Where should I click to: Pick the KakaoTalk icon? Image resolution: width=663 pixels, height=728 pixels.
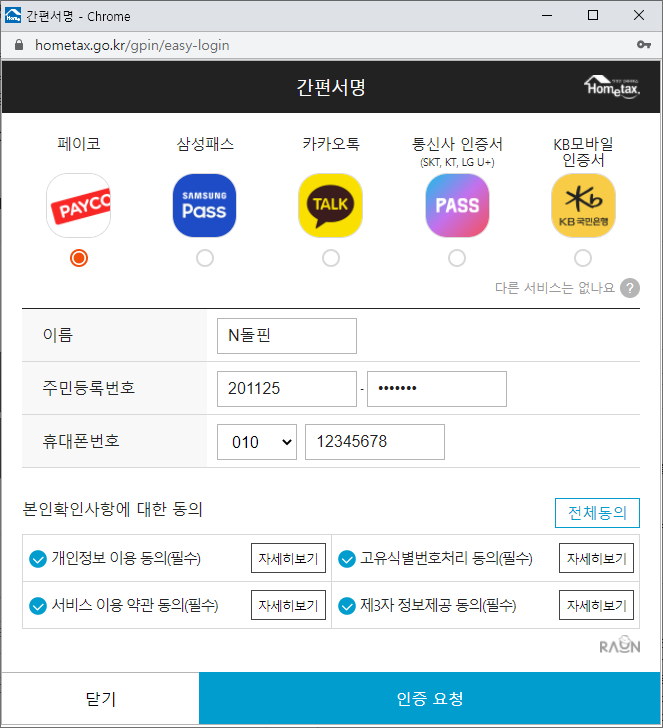coord(331,206)
